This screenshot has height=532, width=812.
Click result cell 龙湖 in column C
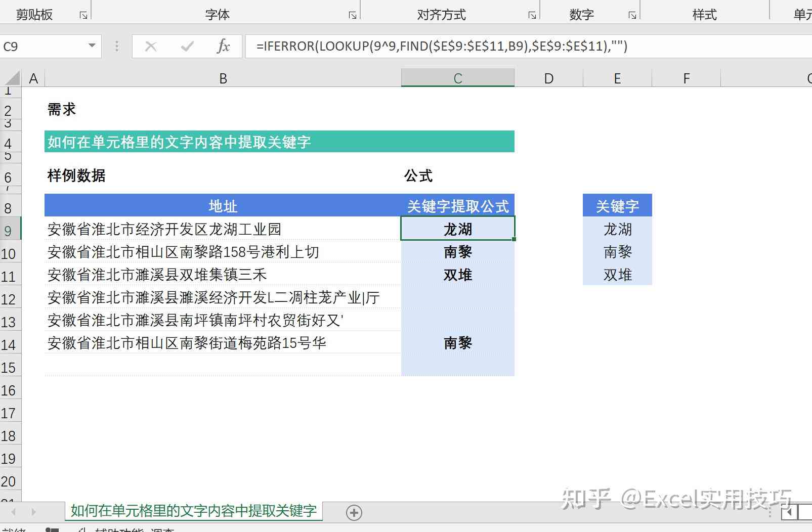pos(458,229)
